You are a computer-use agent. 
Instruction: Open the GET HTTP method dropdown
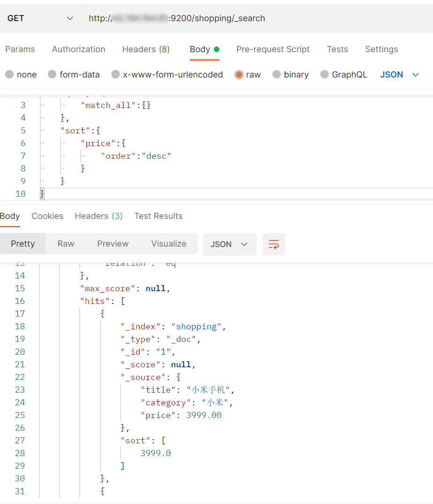tap(40, 18)
